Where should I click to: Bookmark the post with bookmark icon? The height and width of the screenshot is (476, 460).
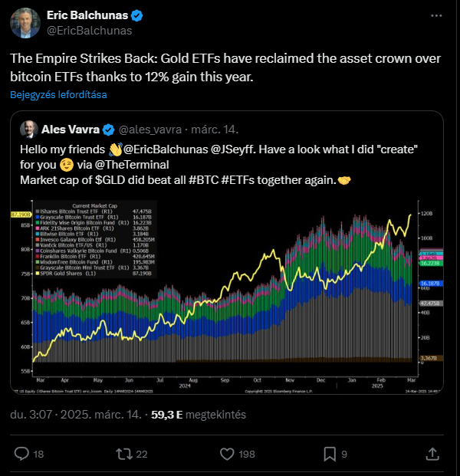330,454
